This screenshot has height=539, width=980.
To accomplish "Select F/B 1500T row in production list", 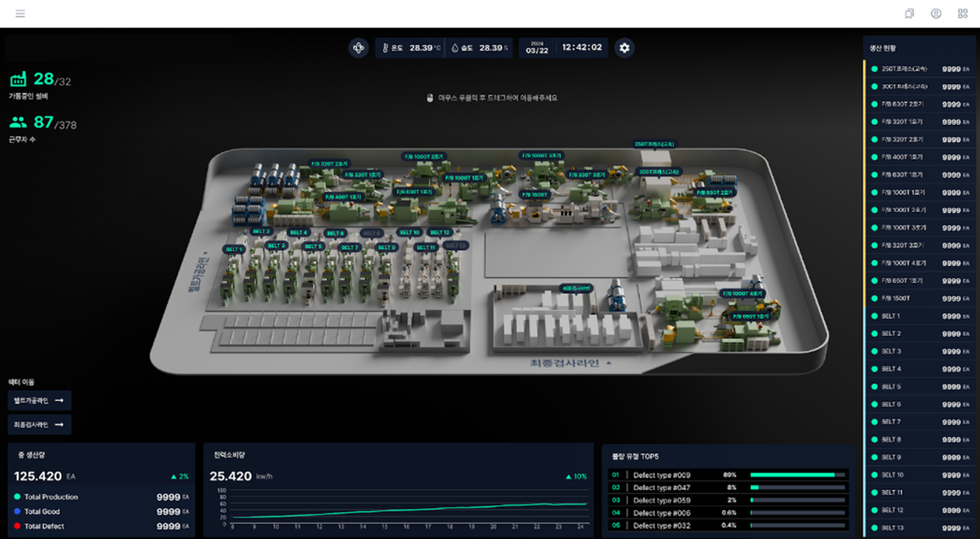I will coord(919,298).
